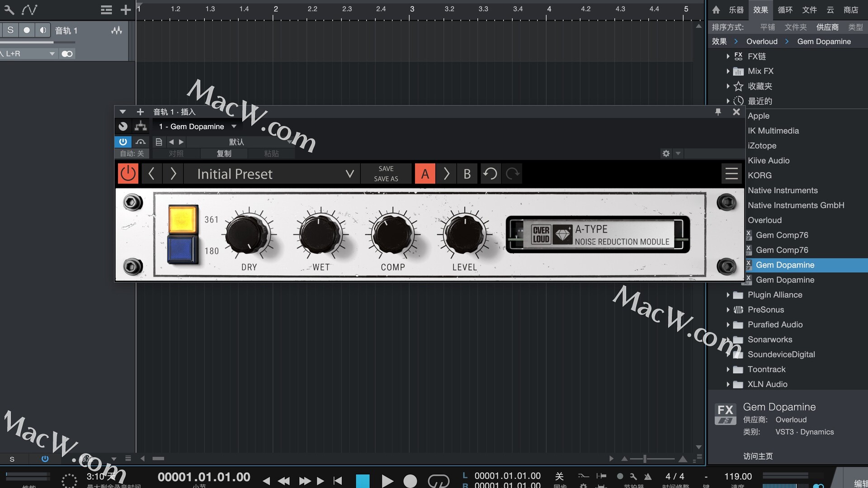Screen dimensions: 868x488
Task: Toggle plugin sidechain icon
Action: coord(141,142)
